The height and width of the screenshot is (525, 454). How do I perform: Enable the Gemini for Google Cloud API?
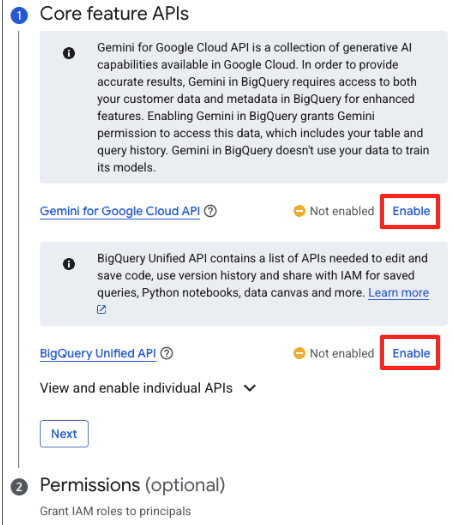[411, 211]
